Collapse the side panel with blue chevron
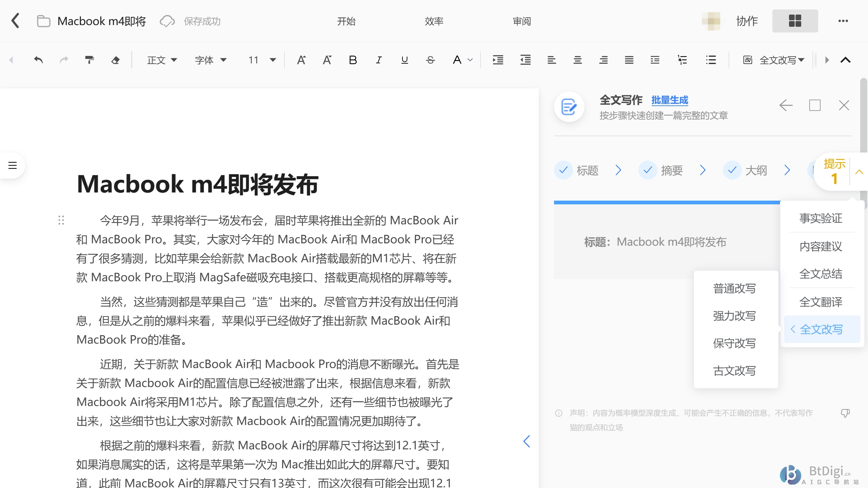Viewport: 868px width, 488px height. [527, 441]
